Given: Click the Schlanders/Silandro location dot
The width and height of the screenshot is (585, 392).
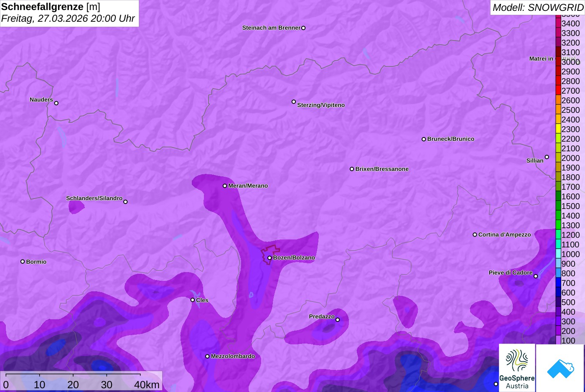Looking at the screenshot, I should click(125, 202).
